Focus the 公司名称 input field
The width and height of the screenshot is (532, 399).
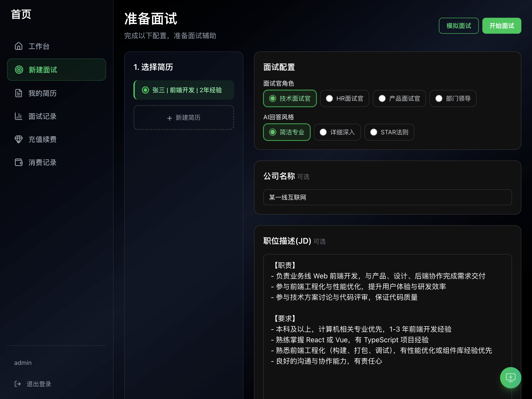coord(387,197)
